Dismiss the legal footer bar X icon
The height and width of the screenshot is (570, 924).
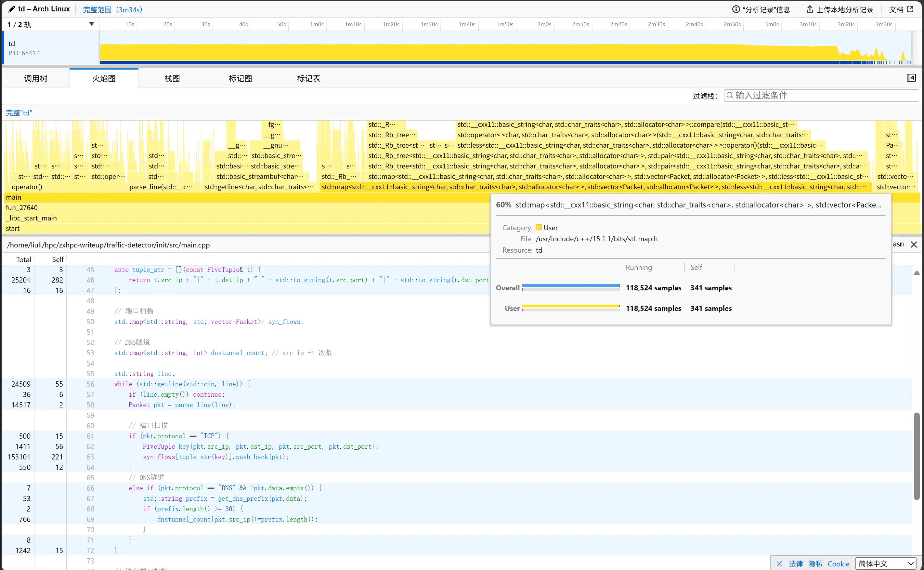pyautogui.click(x=779, y=564)
